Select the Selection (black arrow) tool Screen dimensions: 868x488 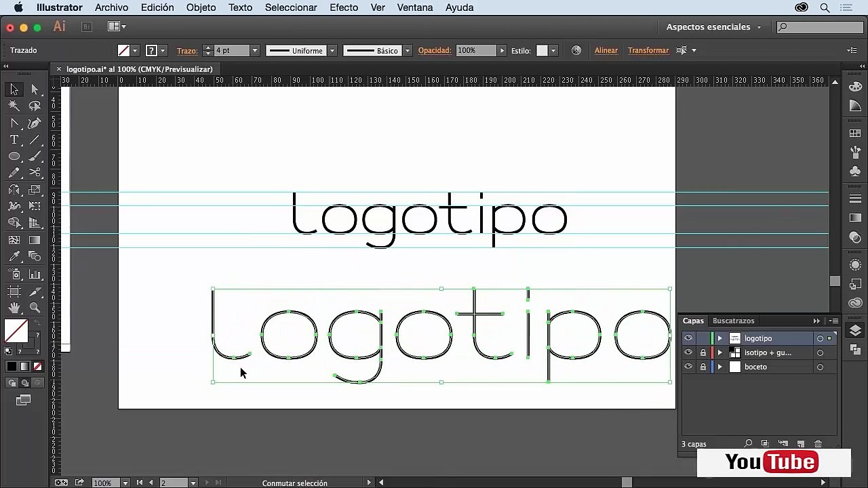click(14, 89)
